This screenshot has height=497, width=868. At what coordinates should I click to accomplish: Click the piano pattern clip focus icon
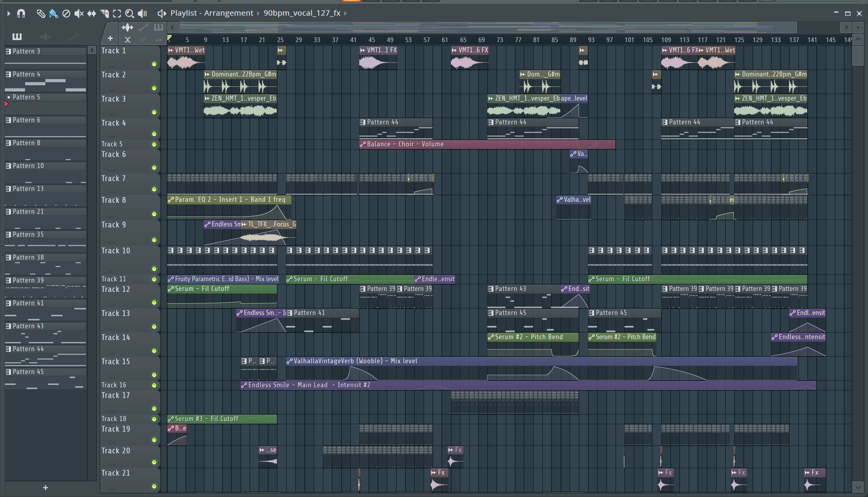point(159,27)
